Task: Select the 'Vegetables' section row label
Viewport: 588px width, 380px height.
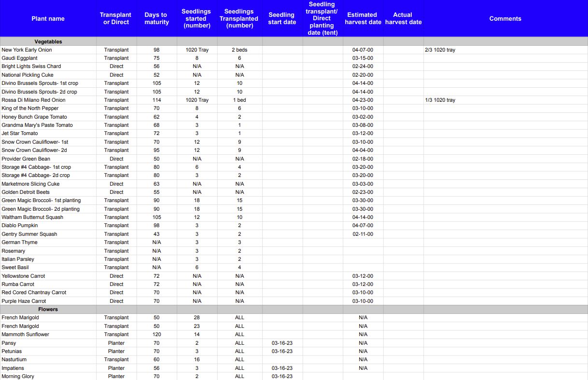Action: [x=48, y=42]
